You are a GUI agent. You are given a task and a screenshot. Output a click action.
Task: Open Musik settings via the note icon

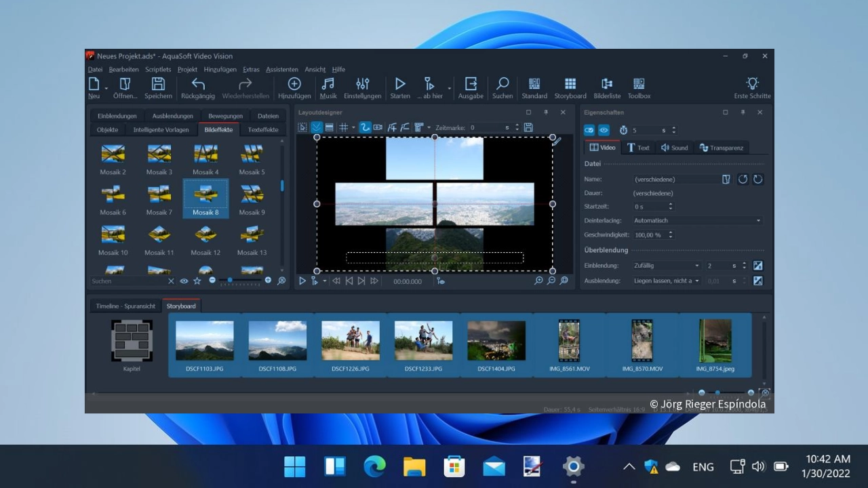coord(328,84)
